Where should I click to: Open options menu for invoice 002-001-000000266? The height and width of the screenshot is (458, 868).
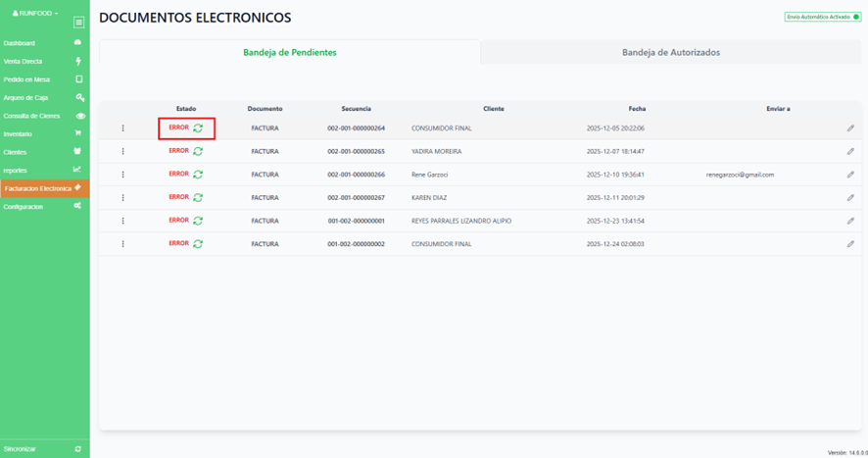122,175
